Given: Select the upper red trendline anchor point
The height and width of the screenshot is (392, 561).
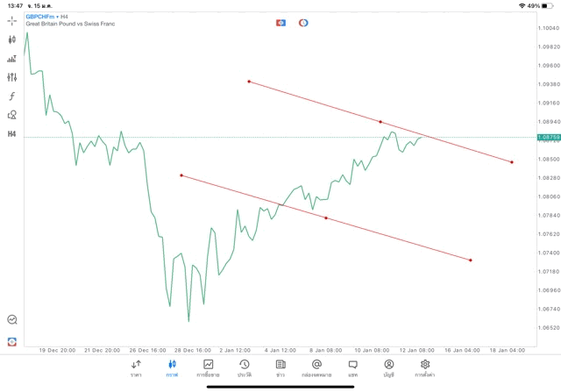Looking at the screenshot, I should click(x=249, y=82).
